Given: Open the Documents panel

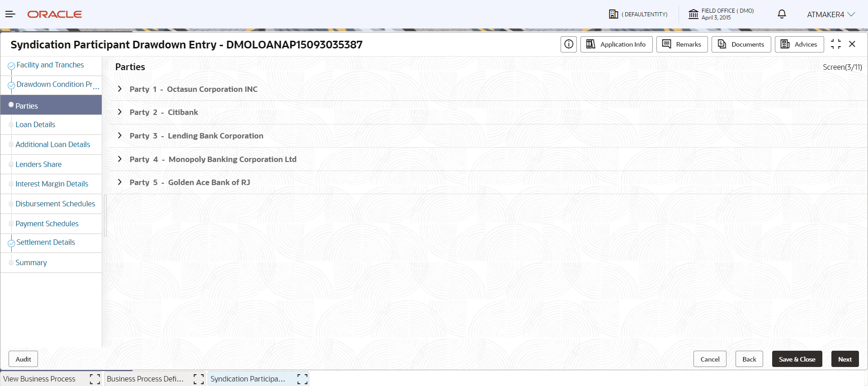Looking at the screenshot, I should [x=741, y=44].
